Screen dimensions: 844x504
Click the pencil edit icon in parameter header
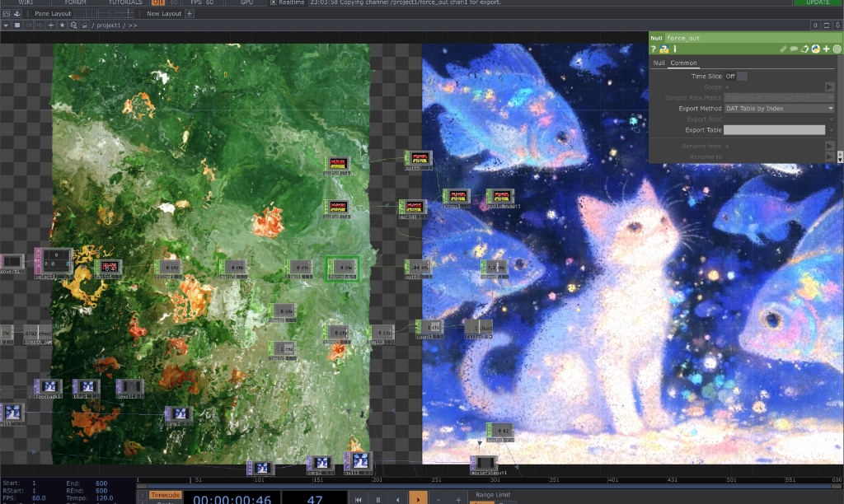783,49
